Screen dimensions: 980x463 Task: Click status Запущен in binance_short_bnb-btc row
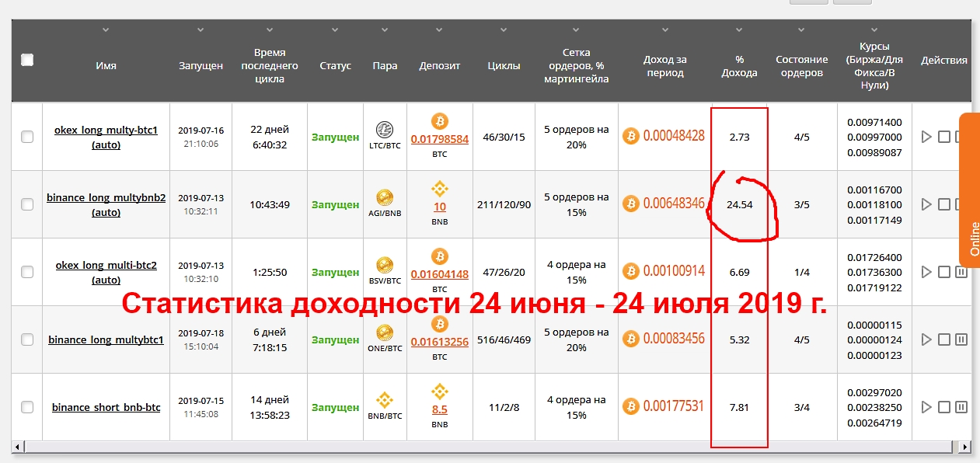point(335,407)
